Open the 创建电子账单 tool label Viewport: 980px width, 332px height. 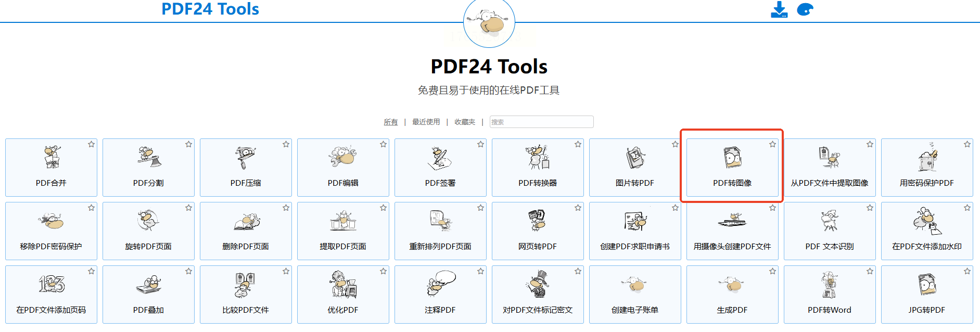tap(635, 310)
